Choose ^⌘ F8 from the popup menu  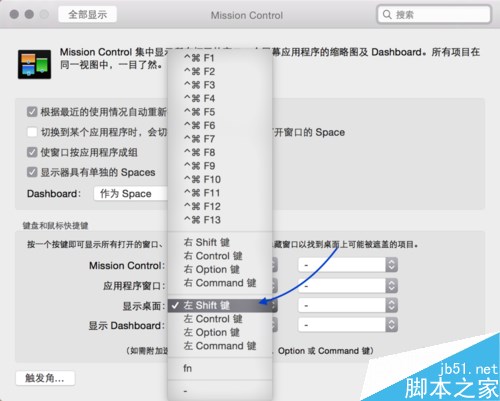(220, 152)
